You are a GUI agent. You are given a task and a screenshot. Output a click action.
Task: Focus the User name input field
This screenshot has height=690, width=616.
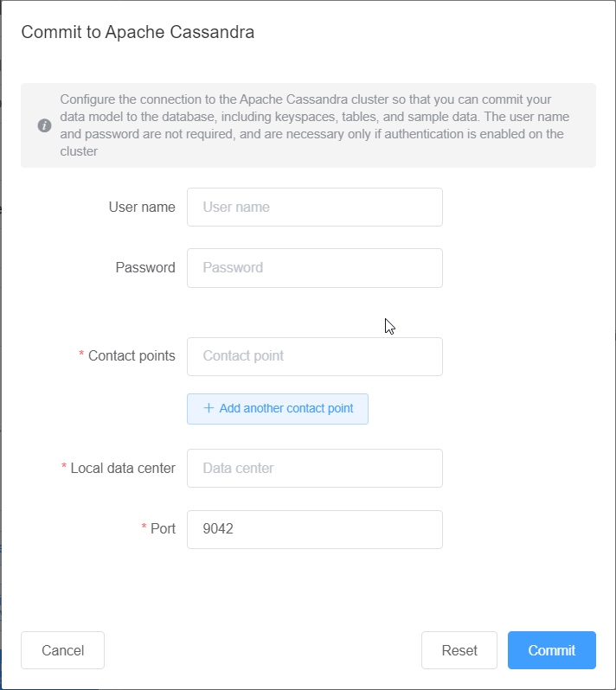314,208
